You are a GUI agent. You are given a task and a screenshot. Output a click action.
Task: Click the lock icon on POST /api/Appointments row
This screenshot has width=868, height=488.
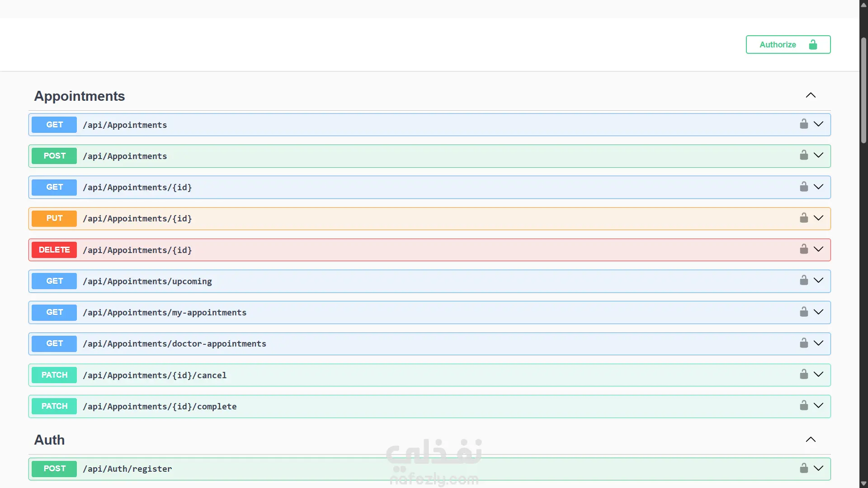(x=803, y=155)
